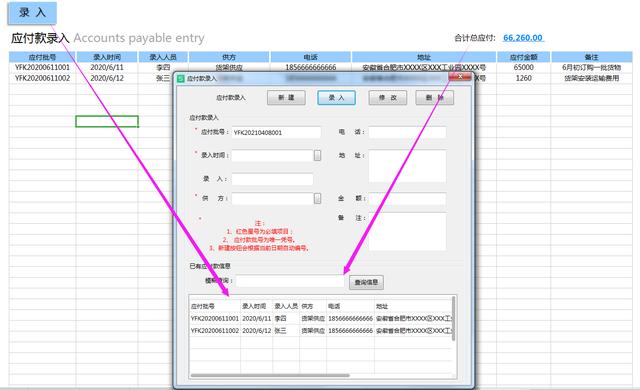The width and height of the screenshot is (640, 390).
Task: Select the 张三 row in the dialog list
Action: (321, 330)
